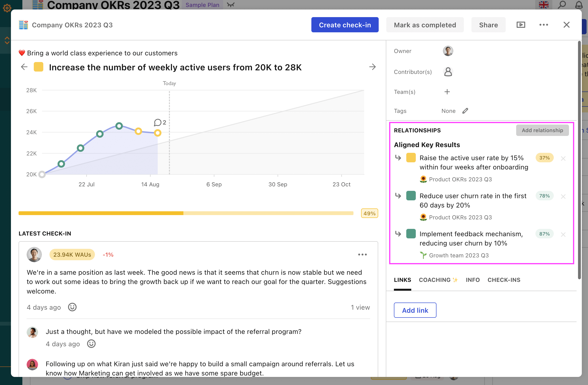Image resolution: width=588 pixels, height=385 pixels.
Task: Open search via magnifying glass icon
Action: click(x=562, y=5)
